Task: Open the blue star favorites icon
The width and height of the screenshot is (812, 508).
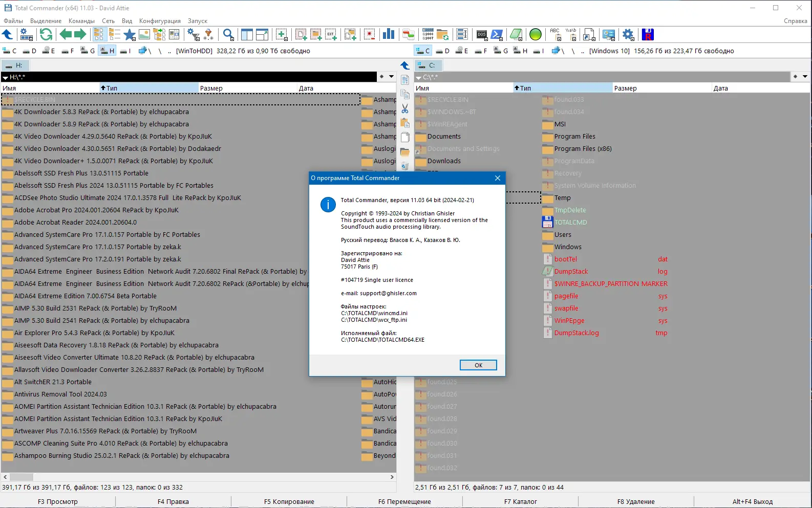Action: (130, 35)
